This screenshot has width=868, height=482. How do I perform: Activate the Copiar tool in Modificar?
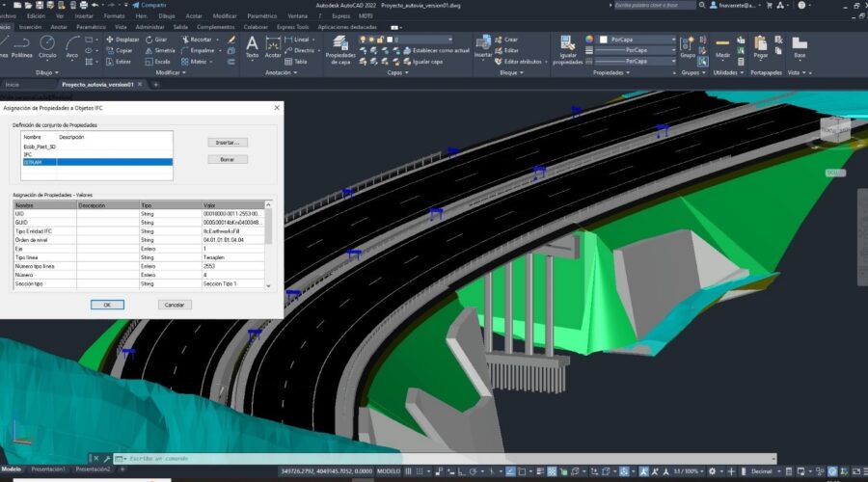tap(119, 50)
